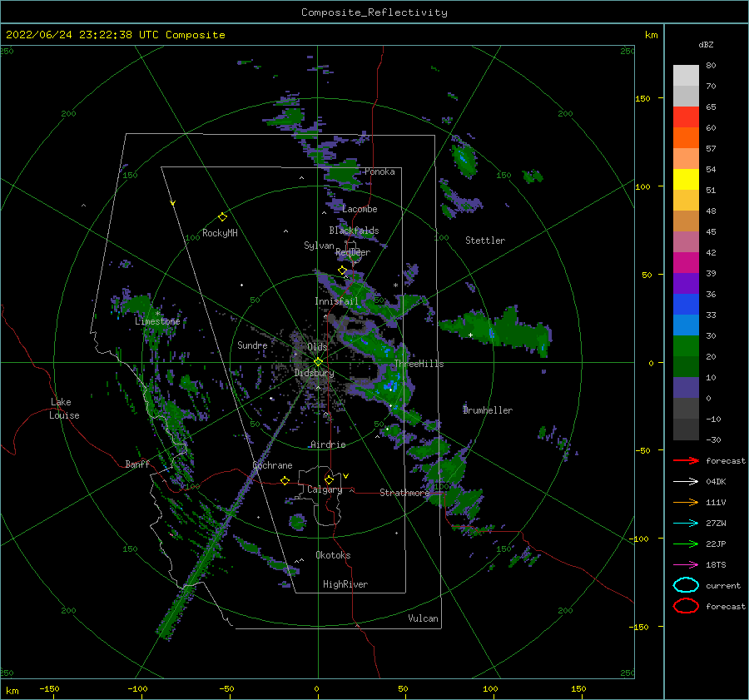Viewport: 749px width, 700px height.
Task: Select the magenta 39-42 dBZ swatch
Action: pos(686,263)
